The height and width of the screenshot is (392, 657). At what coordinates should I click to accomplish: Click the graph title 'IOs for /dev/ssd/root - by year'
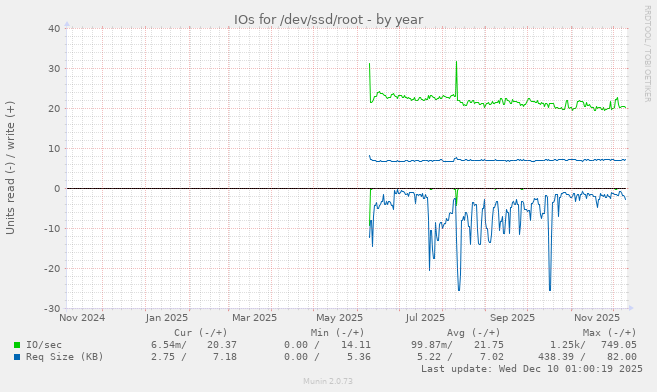click(x=328, y=20)
